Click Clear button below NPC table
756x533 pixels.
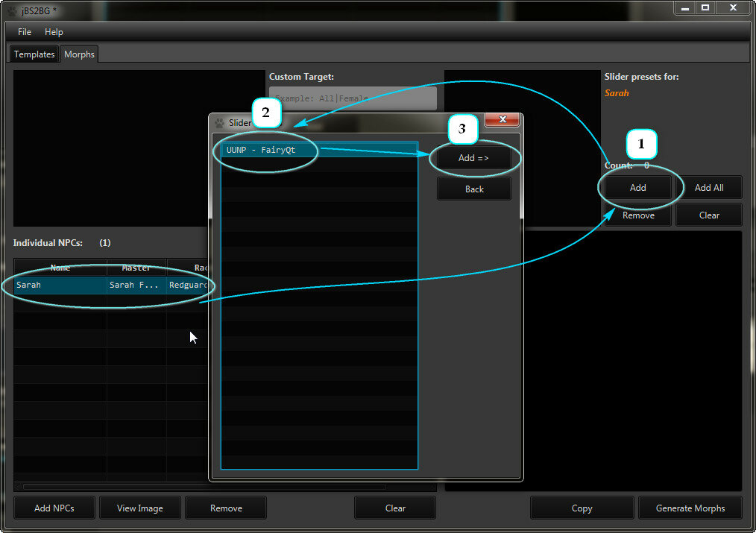click(395, 508)
